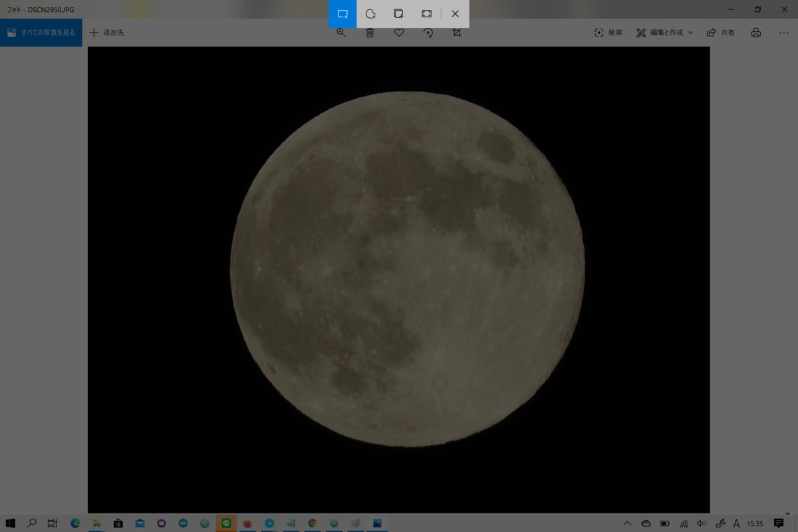
Task: Open the taskbar clock showing 15:35
Action: (x=755, y=523)
